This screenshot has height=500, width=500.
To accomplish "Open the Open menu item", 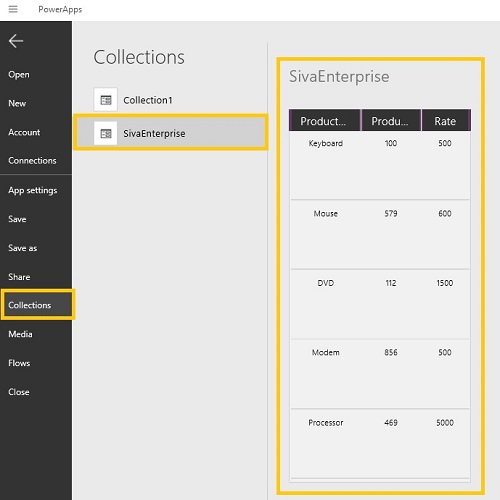I will [x=19, y=75].
